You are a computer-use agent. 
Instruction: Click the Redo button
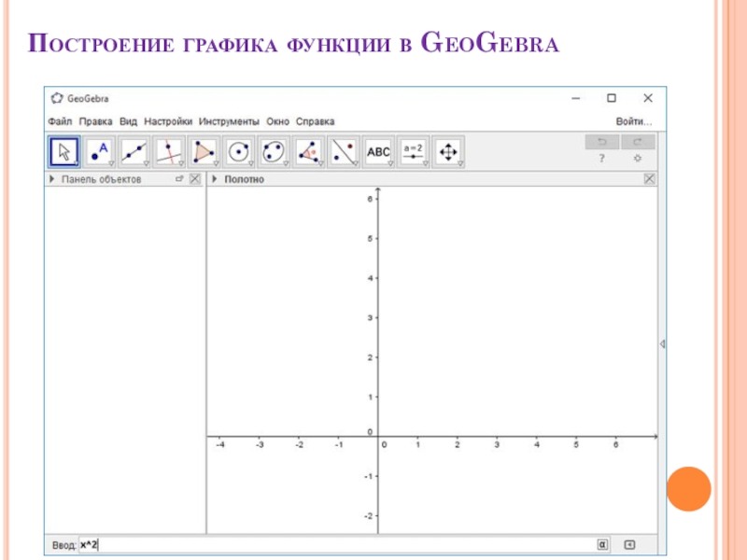tap(638, 142)
